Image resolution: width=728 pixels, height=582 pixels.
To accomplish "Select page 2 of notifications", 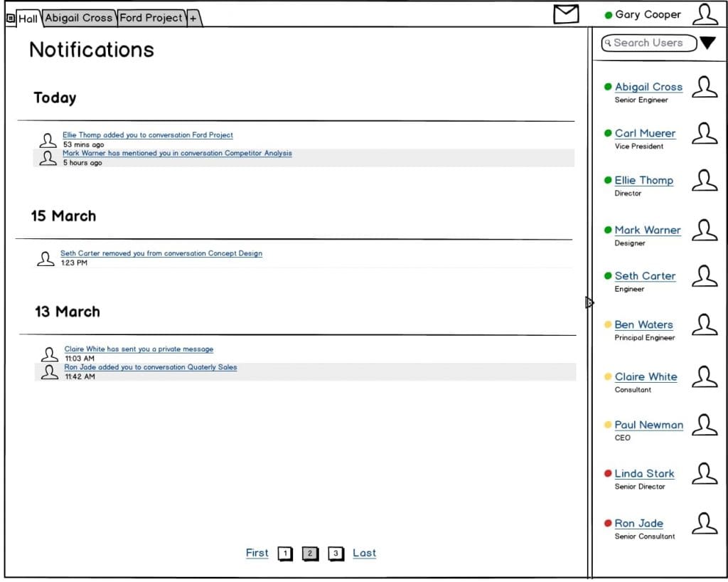I will tap(310, 554).
